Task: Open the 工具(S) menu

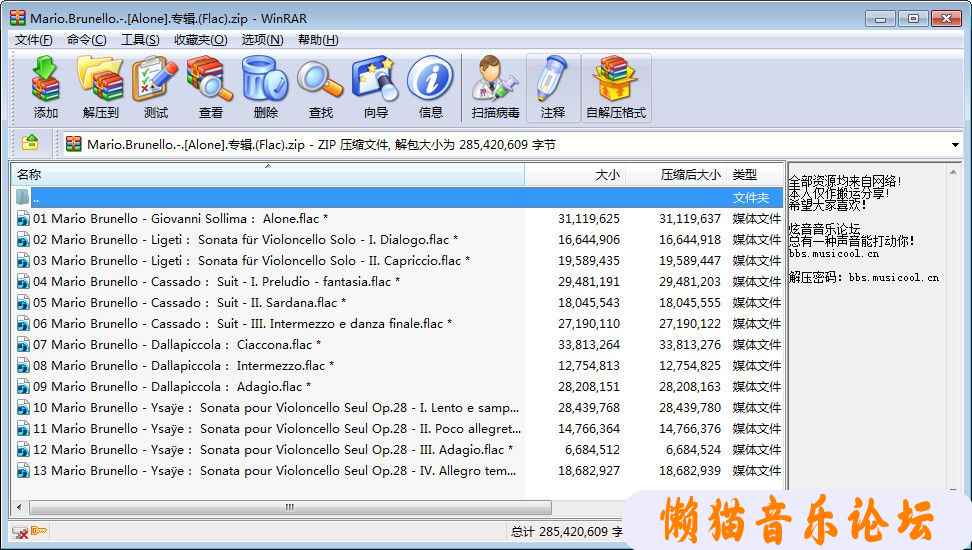Action: click(x=140, y=40)
